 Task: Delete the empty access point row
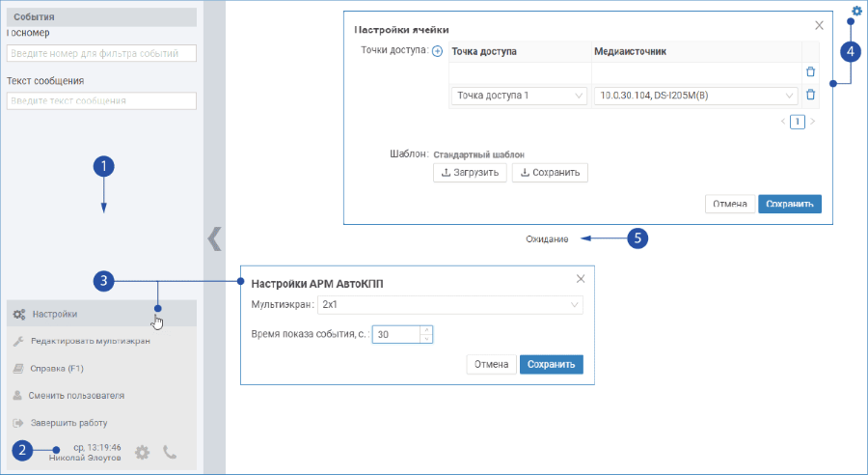[x=810, y=71]
